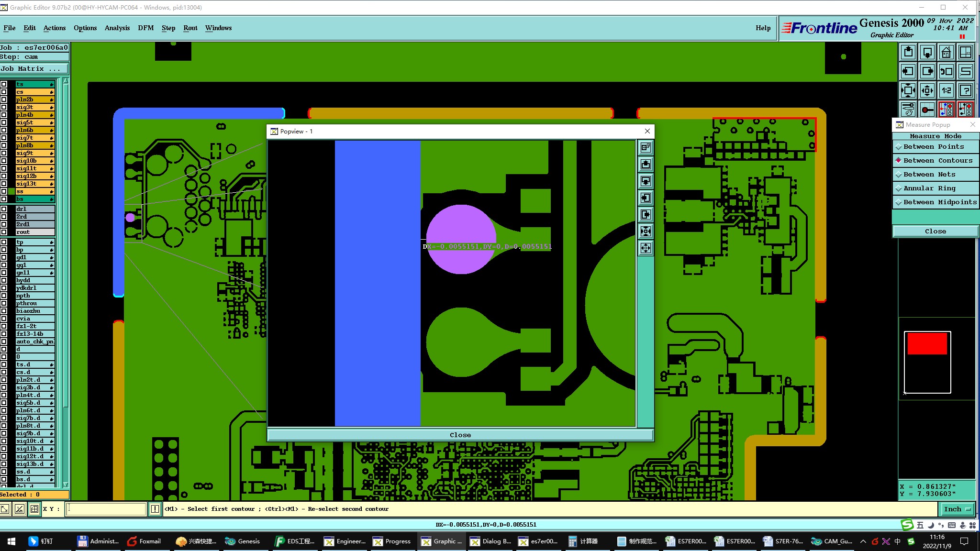Click the question mark help icon
This screenshot has width=980, height=551.
point(966,90)
